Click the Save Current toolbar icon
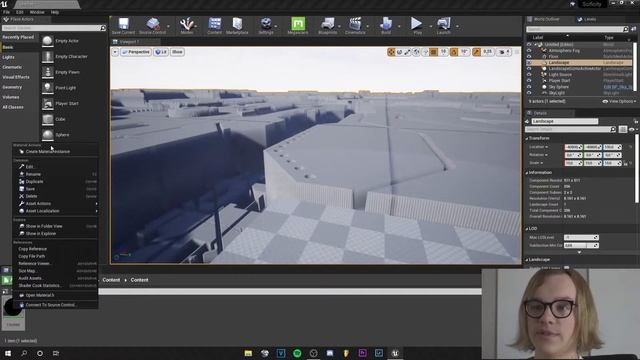 pyautogui.click(x=123, y=24)
